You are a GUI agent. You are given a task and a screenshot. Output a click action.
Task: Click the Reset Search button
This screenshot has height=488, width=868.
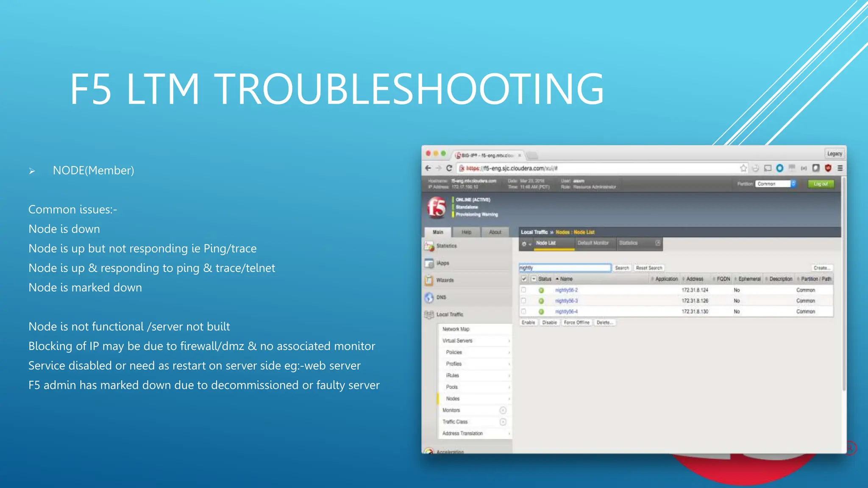649,268
